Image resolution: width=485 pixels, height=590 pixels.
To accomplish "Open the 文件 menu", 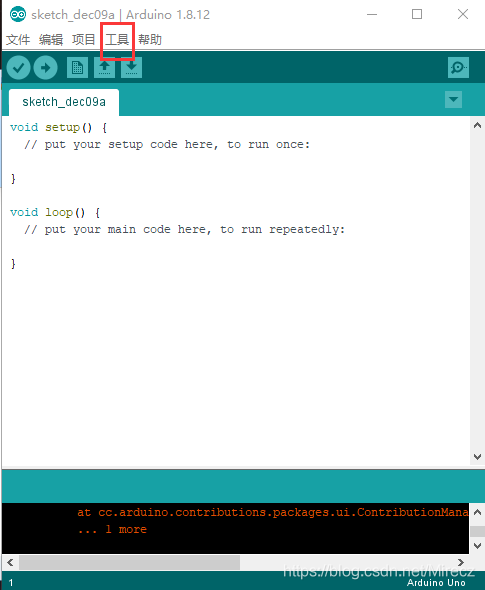I will click(18, 39).
